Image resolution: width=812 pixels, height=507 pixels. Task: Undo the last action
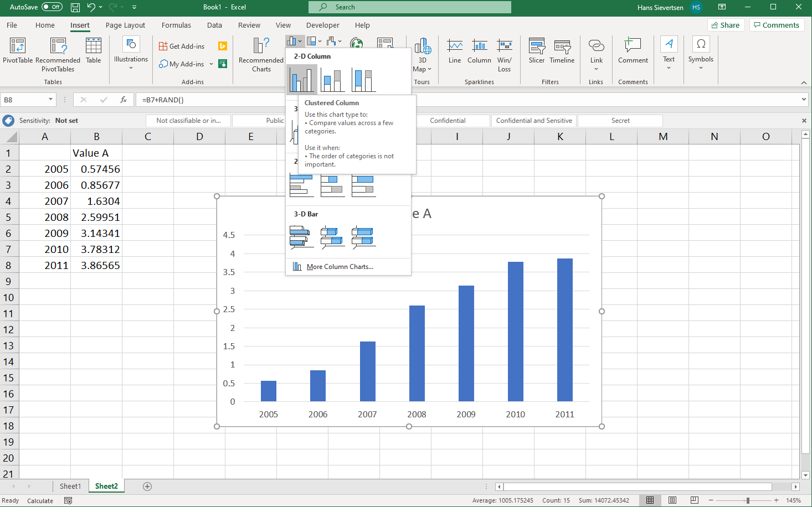[91, 7]
